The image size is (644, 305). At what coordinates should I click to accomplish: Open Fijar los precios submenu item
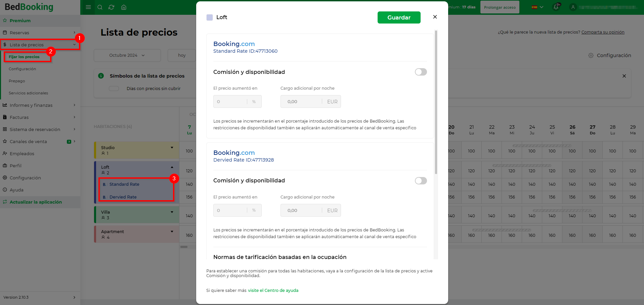pos(24,57)
